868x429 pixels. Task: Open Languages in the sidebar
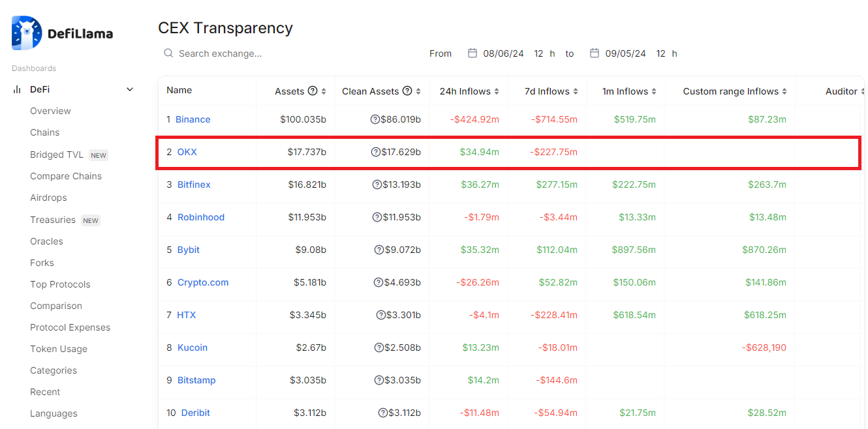click(x=54, y=413)
